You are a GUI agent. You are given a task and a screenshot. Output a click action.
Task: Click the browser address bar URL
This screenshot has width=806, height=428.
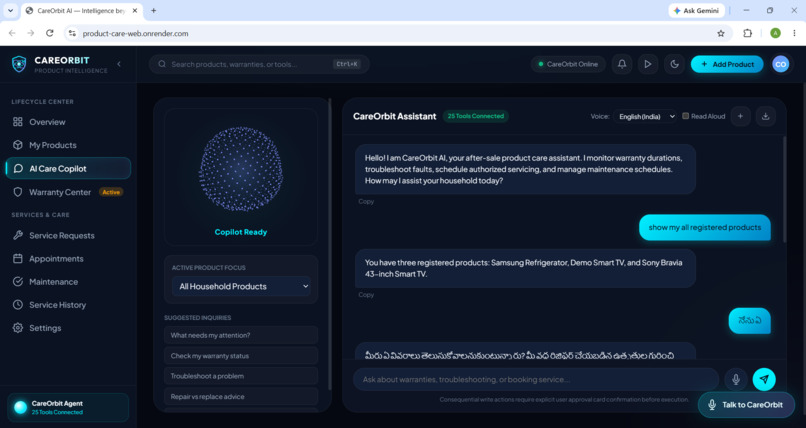136,33
